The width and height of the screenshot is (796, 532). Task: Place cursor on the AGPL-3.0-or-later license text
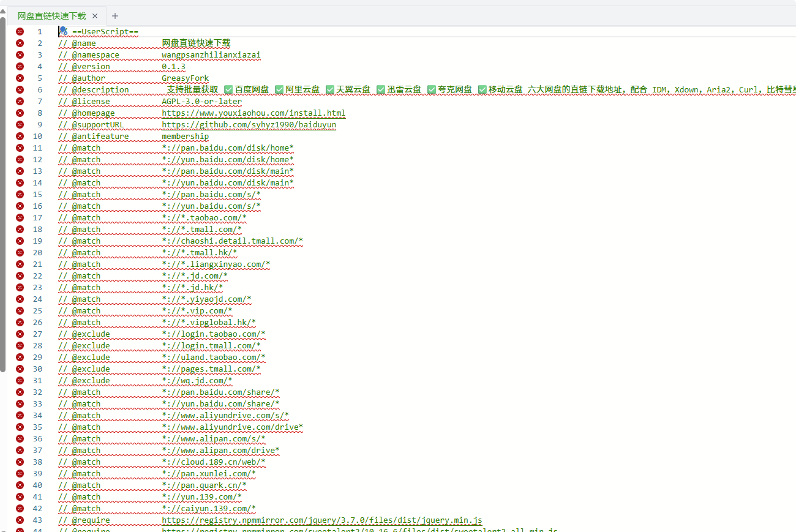201,102
